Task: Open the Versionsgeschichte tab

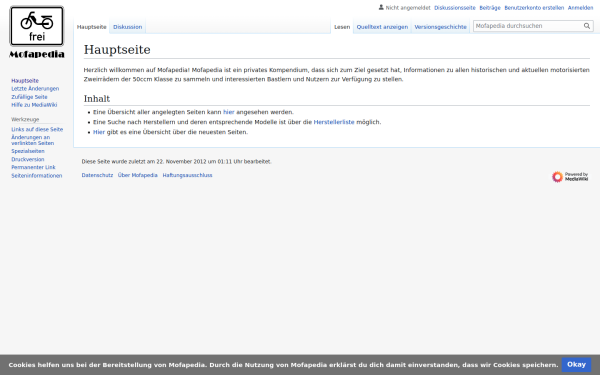Action: pos(440,27)
